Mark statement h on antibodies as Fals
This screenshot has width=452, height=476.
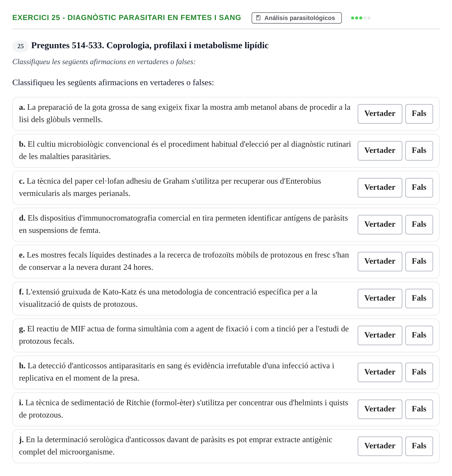pos(419,372)
